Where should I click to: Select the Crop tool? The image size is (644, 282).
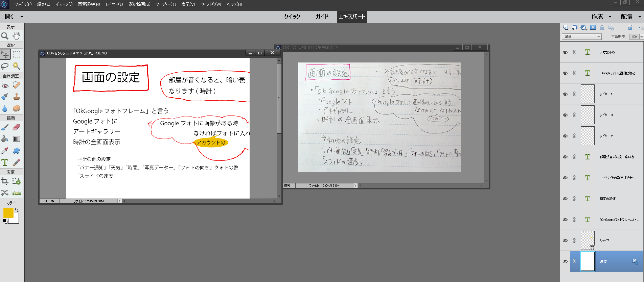click(5, 181)
